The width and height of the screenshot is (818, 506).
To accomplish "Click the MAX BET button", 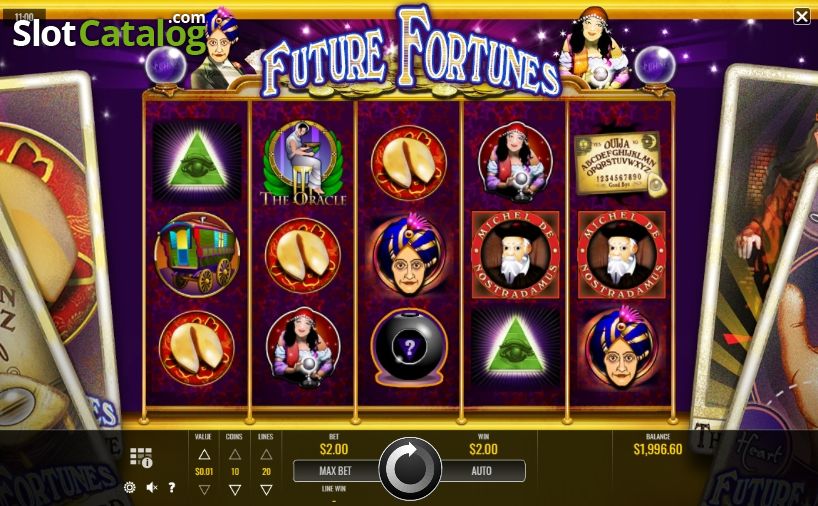I will [335, 471].
